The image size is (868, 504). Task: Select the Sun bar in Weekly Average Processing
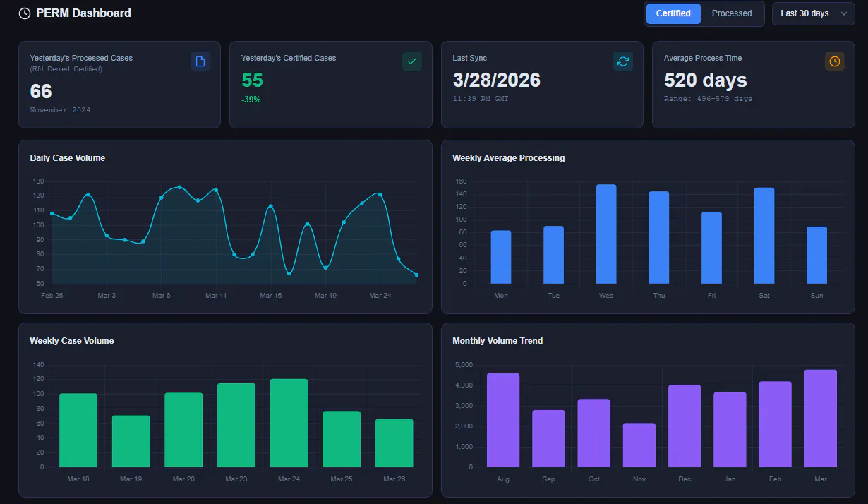[x=816, y=255]
